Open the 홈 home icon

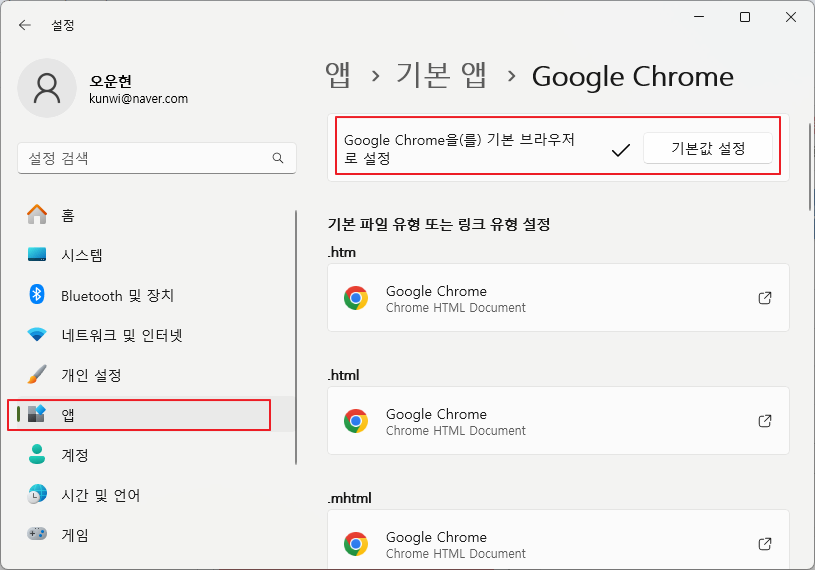37,214
